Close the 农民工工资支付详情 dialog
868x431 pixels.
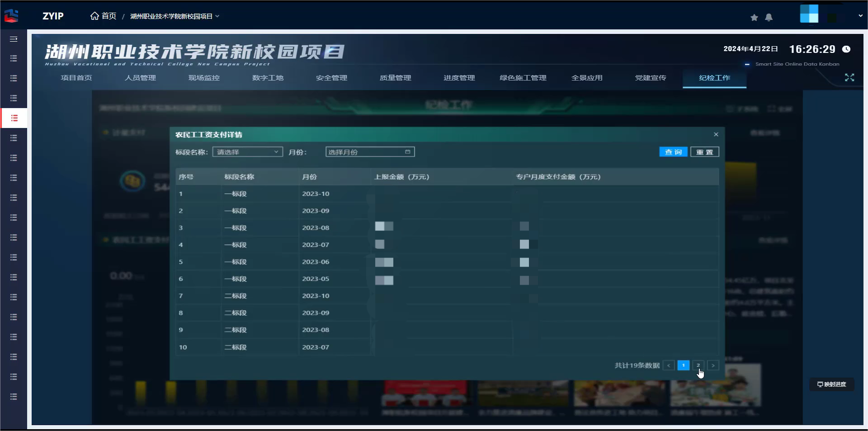click(x=716, y=134)
